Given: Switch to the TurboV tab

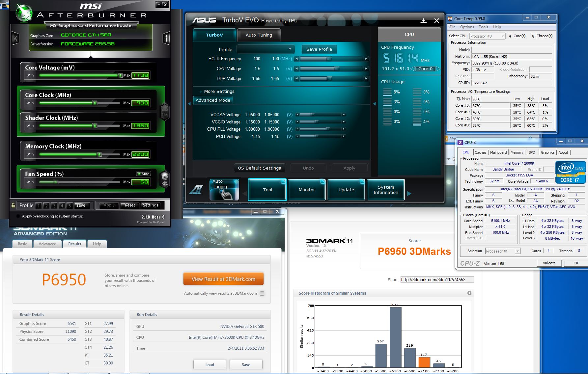Looking at the screenshot, I should click(214, 35).
